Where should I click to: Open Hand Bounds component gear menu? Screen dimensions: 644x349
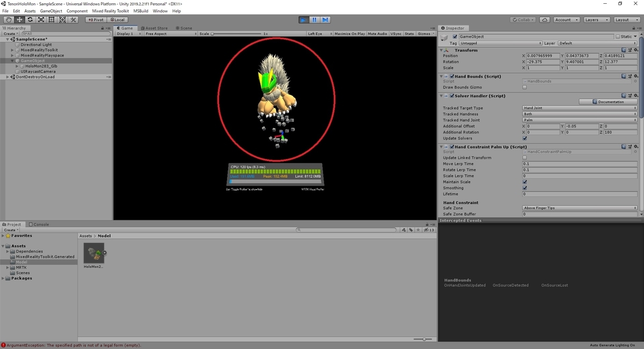point(636,76)
